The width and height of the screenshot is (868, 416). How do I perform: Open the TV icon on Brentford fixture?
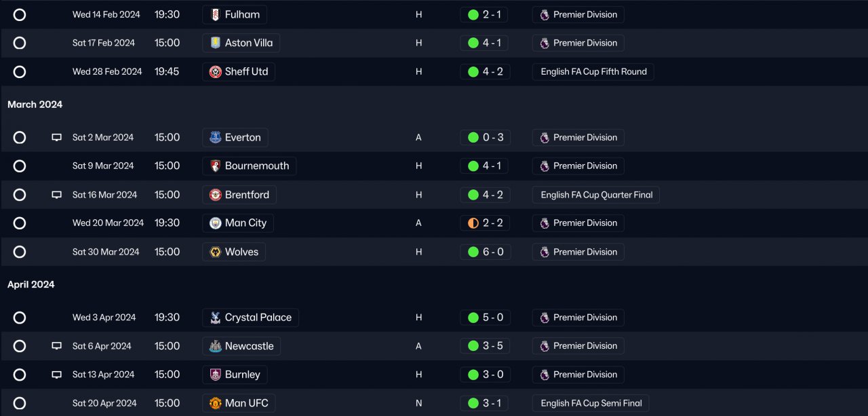(57, 195)
